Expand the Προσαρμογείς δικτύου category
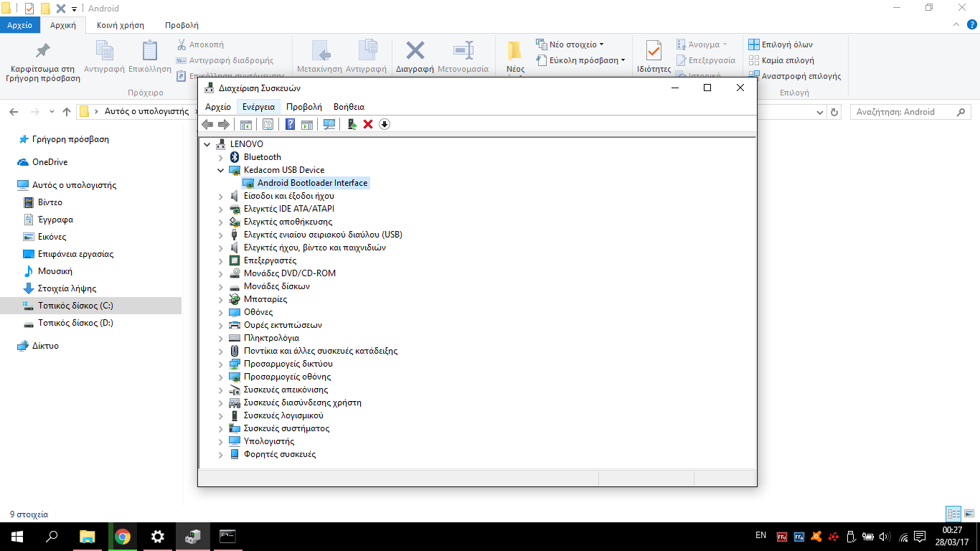This screenshot has height=551, width=980. 221,364
